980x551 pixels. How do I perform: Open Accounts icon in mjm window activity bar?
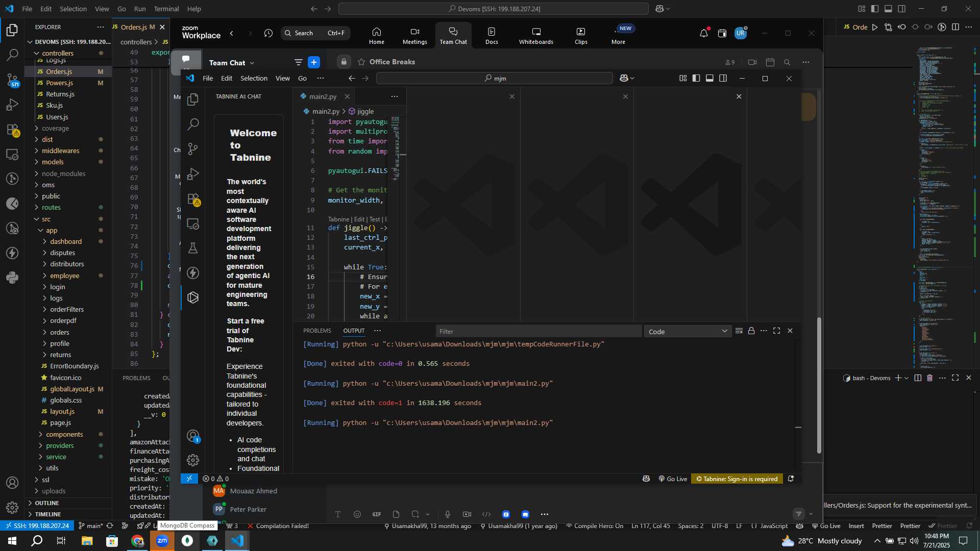point(193,436)
